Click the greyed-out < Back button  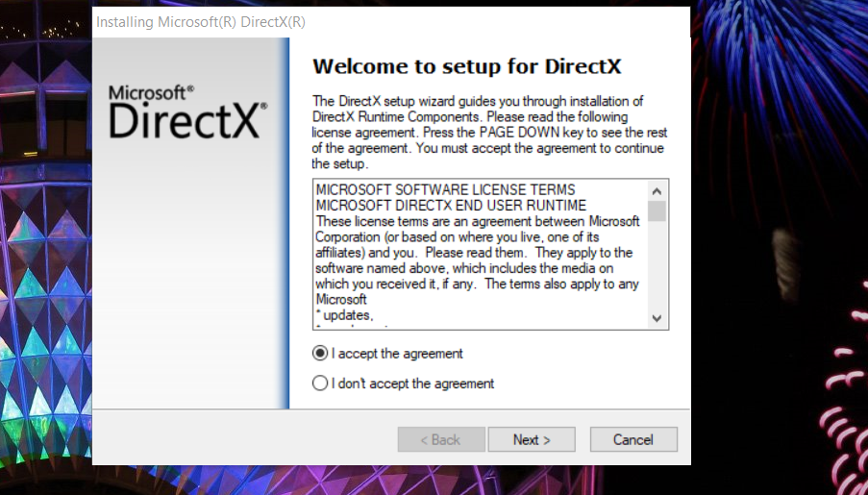tap(441, 439)
